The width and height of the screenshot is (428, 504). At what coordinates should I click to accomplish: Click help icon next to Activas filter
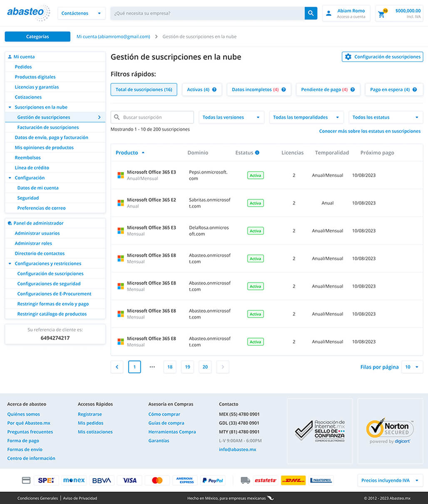click(x=214, y=90)
